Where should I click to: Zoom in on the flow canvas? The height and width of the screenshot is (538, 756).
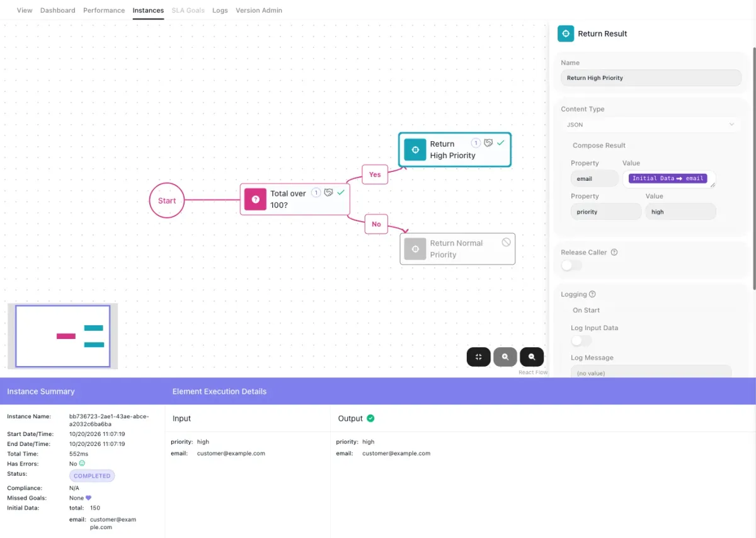tap(505, 357)
